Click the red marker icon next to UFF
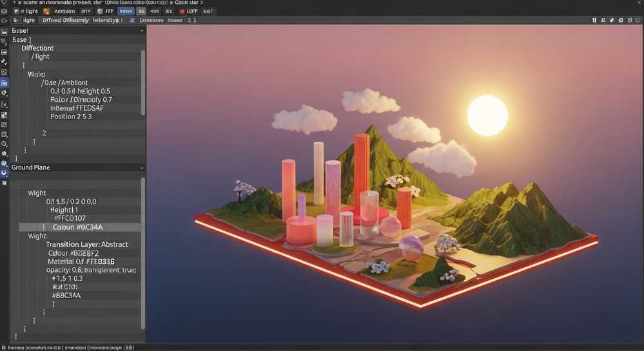 [x=180, y=12]
